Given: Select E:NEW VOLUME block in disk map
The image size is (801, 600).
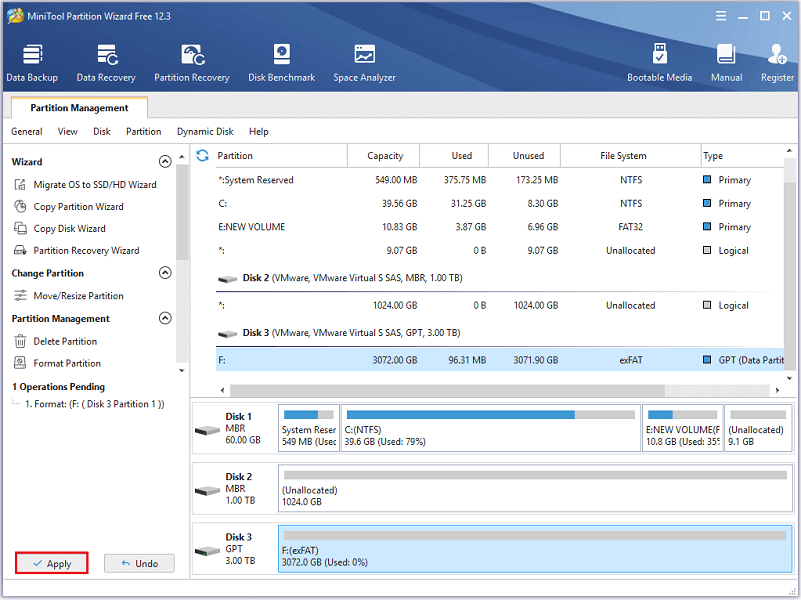Looking at the screenshot, I should [682, 428].
